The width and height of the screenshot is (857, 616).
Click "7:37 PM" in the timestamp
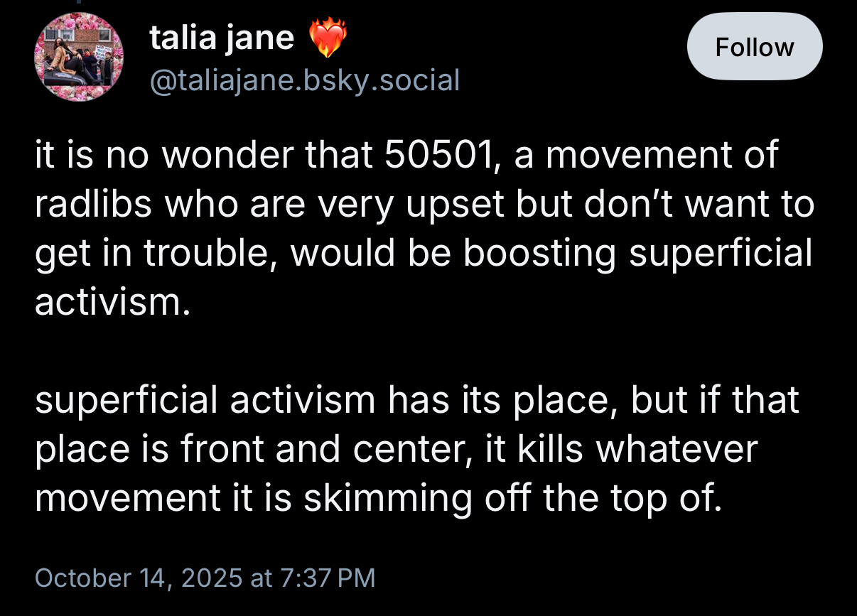click(x=328, y=578)
